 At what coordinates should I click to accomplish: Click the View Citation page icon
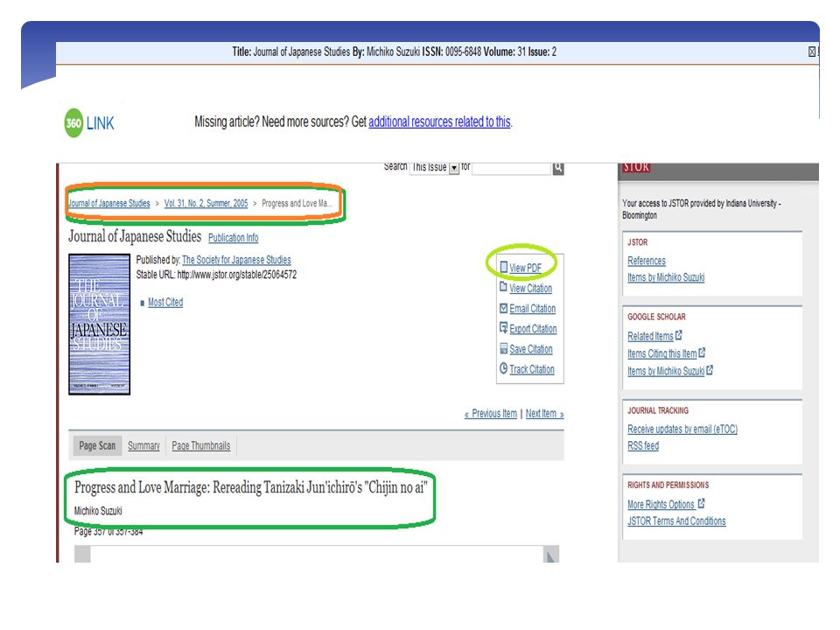[x=503, y=287]
